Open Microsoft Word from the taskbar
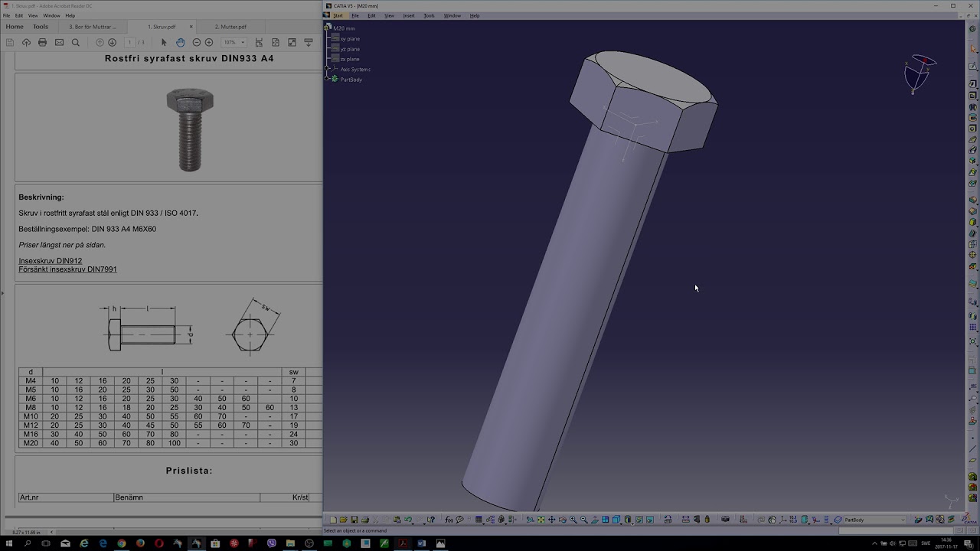Viewport: 980px width, 551px height. pyautogui.click(x=422, y=543)
